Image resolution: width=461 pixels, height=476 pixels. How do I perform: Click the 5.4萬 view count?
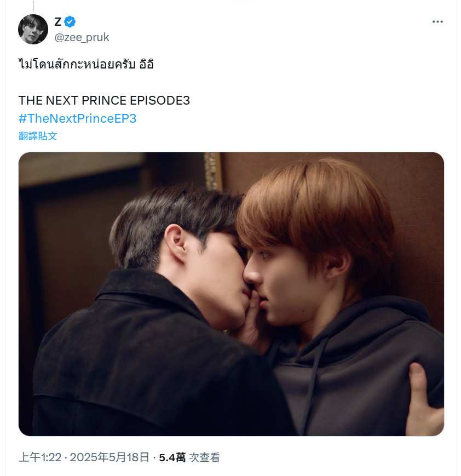coord(172,457)
